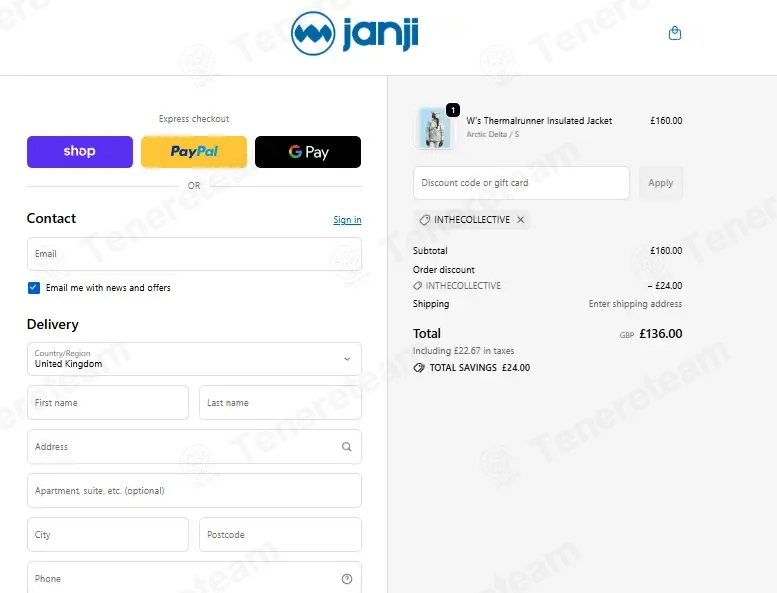
Task: Click the Including £22.67 in taxes text
Action: 463,351
